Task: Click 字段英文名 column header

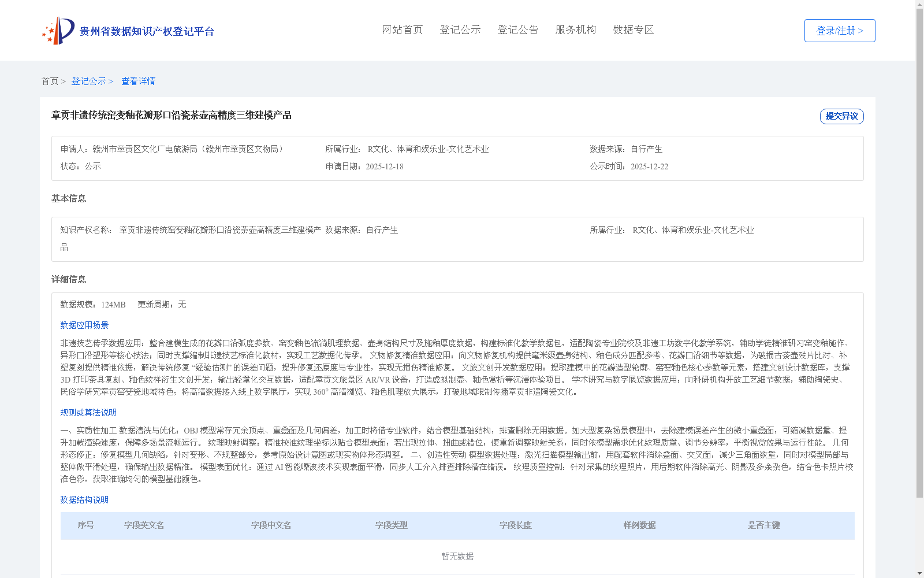Action: [x=144, y=525]
